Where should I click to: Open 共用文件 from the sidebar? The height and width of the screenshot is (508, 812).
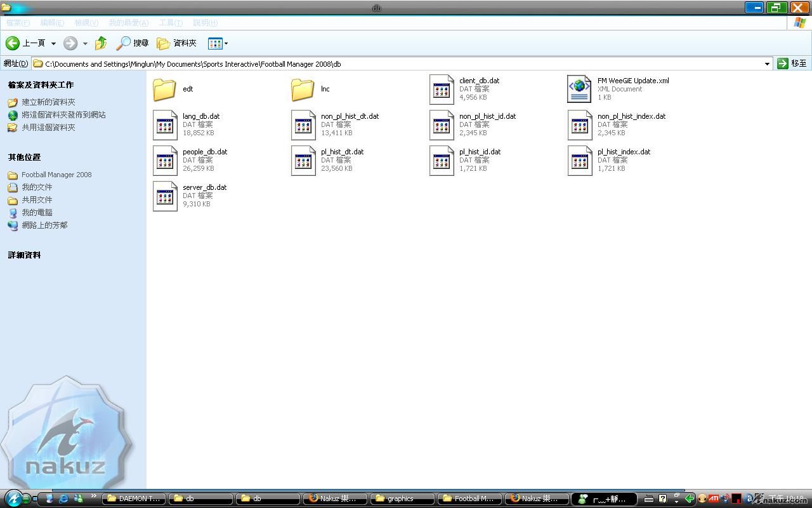37,200
